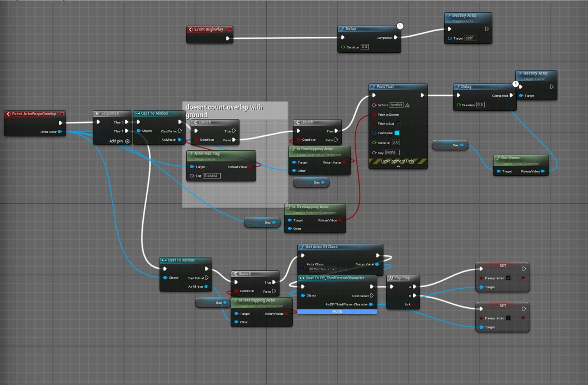
Task: Expand the NOTE bar on Cast To BP_ThirdPersonCharacter
Action: tap(337, 312)
